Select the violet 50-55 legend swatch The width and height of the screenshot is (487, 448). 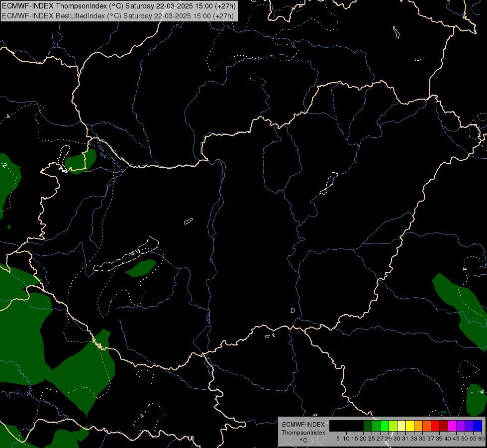[469, 426]
